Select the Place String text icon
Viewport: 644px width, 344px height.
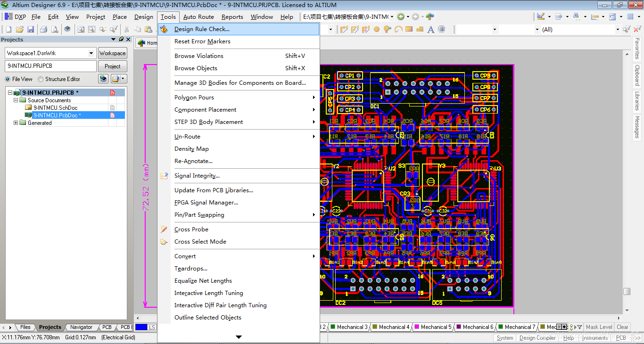coord(430,29)
